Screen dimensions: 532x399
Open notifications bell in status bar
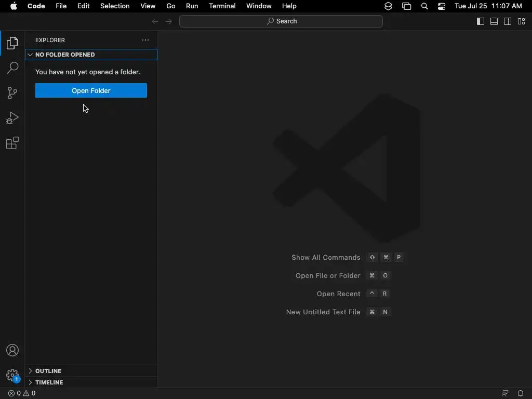[x=521, y=393]
